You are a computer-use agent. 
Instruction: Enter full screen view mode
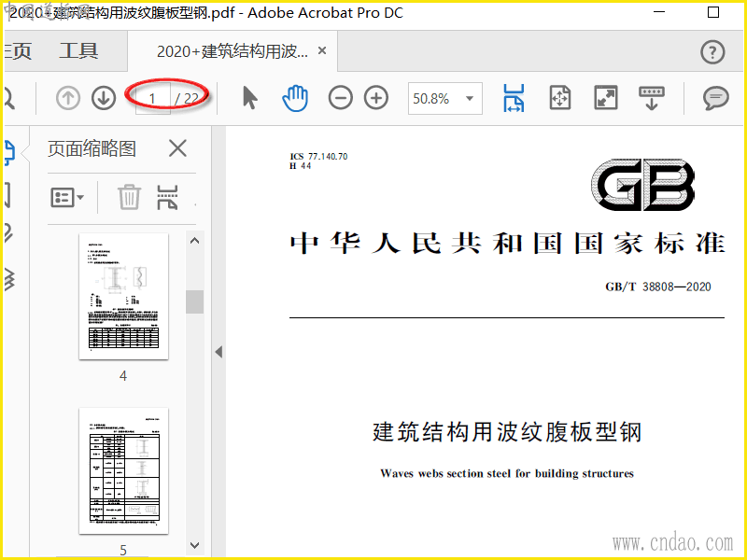[605, 98]
